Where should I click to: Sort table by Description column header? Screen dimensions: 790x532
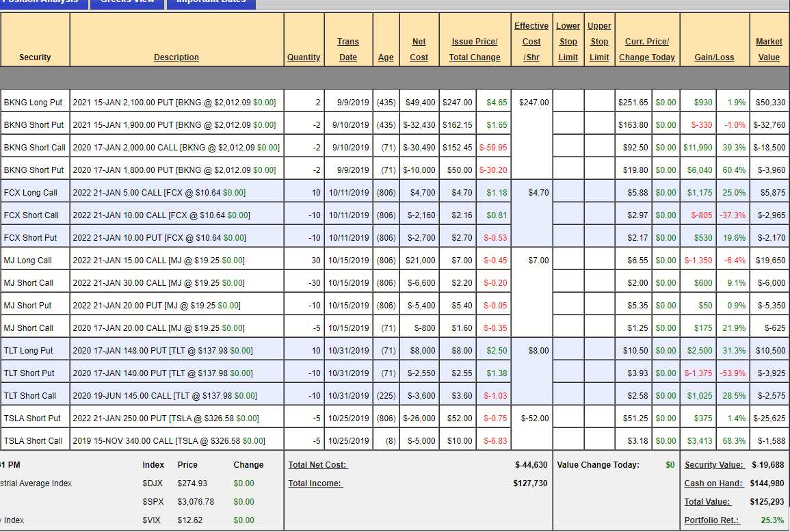pyautogui.click(x=176, y=57)
